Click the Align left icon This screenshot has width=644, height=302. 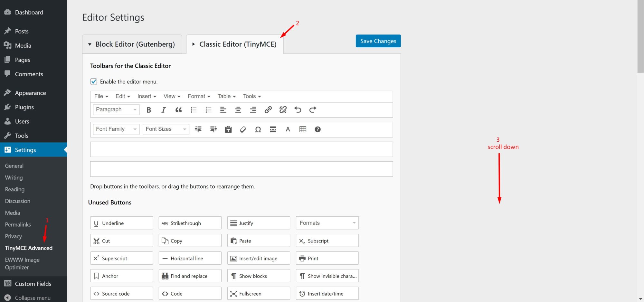(223, 110)
